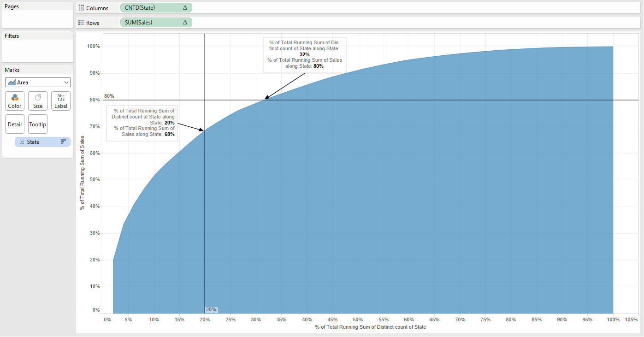The width and height of the screenshot is (644, 337).
Task: Click horizontal axis title about Distinct count of State
Action: point(371,327)
